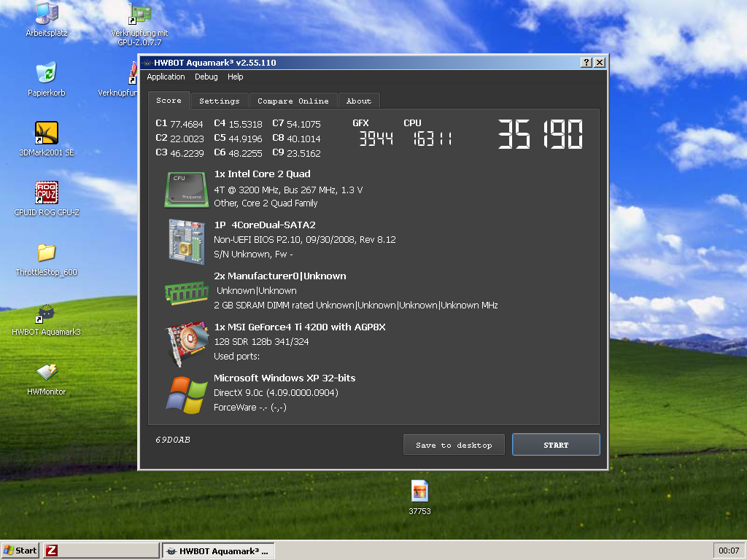Click the help question mark button
This screenshot has width=747, height=560.
[x=587, y=63]
